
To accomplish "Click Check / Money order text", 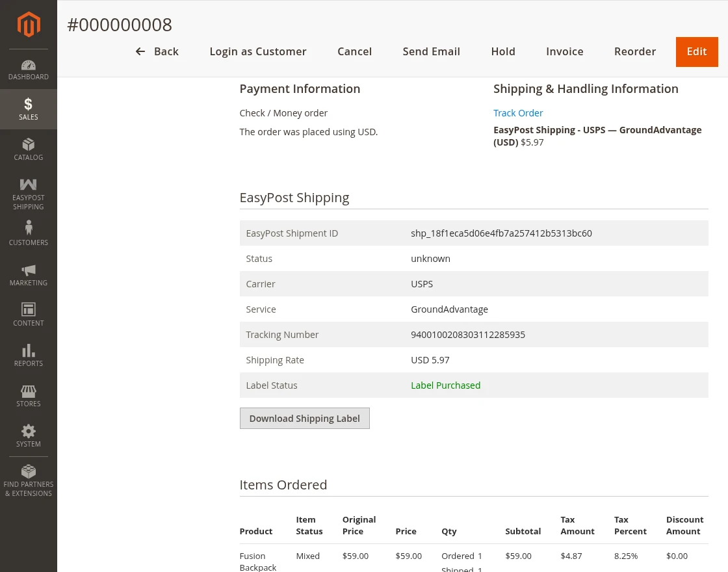I will click(283, 113).
